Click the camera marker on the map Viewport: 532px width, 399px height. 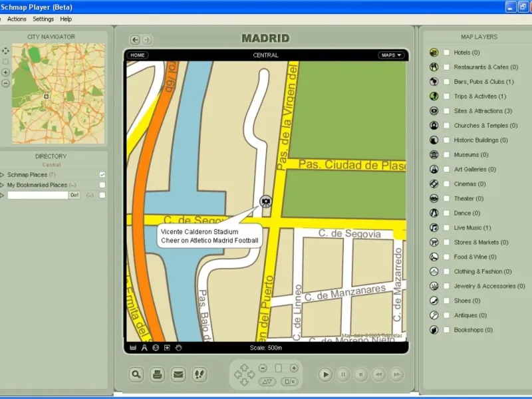(266, 201)
